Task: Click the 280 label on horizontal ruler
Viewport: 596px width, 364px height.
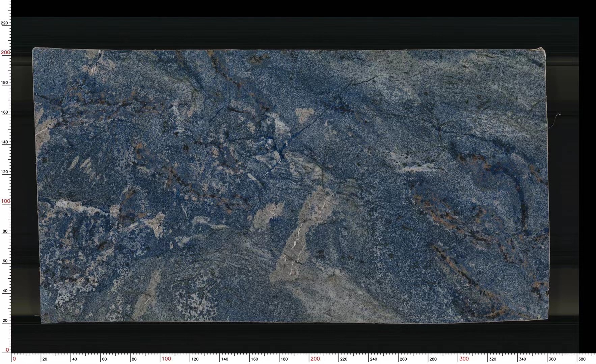Action: 433,359
